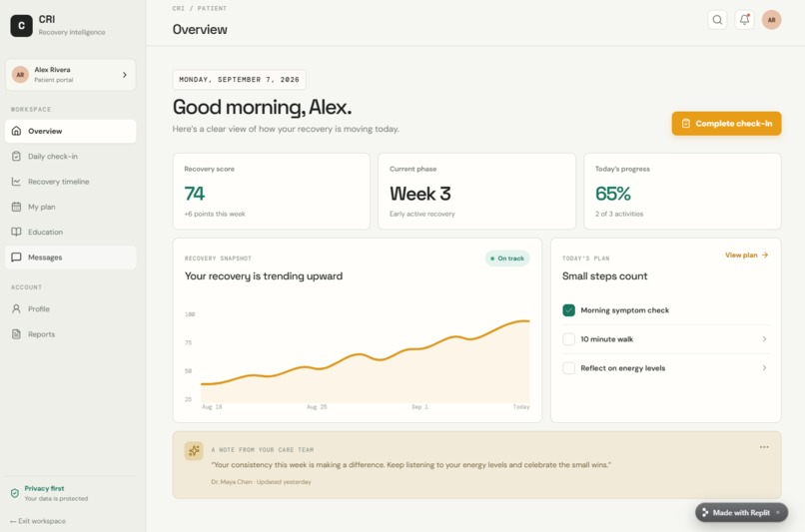Click the Education book icon
The height and width of the screenshot is (532, 805).
(16, 232)
